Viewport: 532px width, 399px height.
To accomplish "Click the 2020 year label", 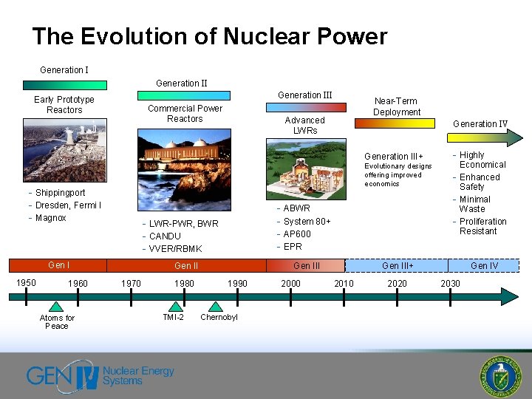I will pos(397,283).
